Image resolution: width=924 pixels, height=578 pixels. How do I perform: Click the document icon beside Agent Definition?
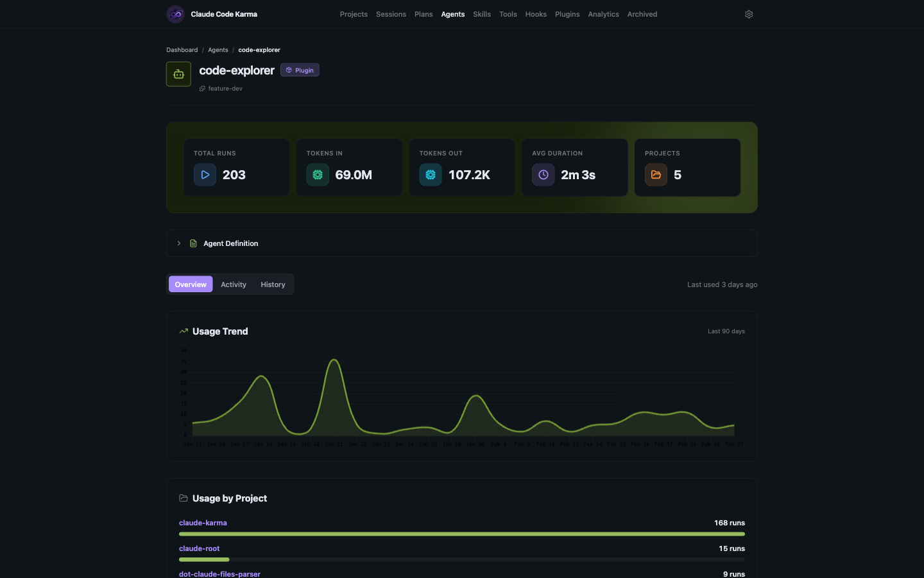(x=193, y=243)
